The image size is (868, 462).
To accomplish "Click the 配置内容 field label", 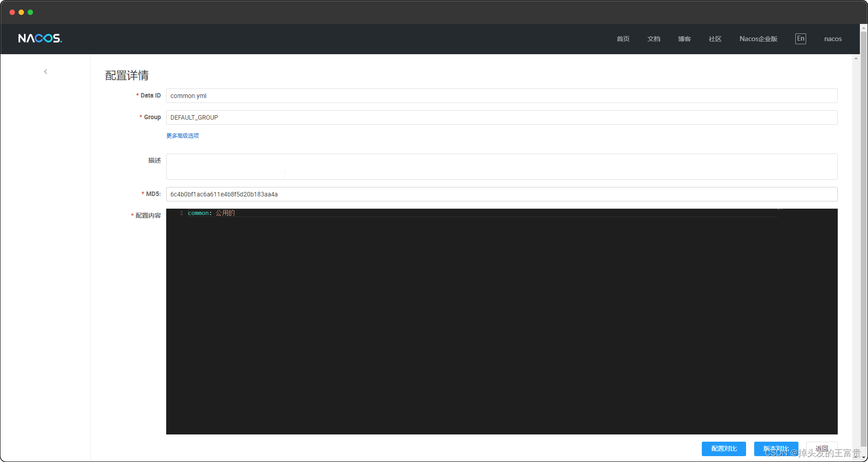I will coord(148,215).
